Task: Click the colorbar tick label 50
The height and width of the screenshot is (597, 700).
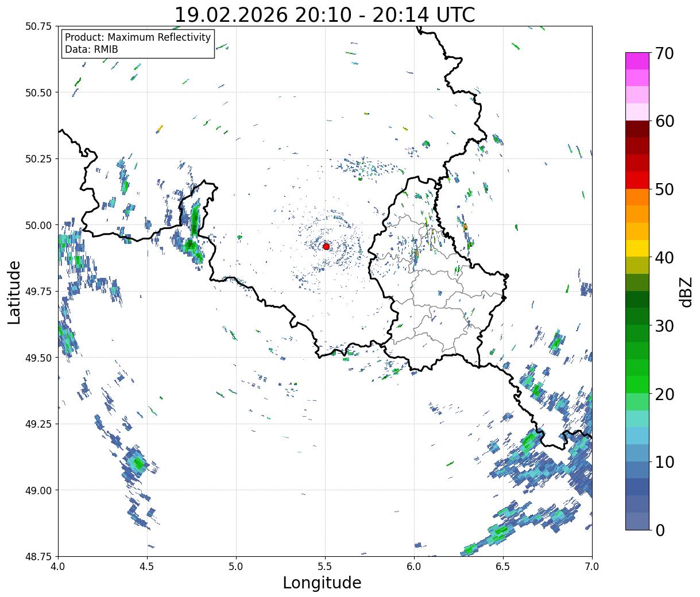Action: pos(665,189)
